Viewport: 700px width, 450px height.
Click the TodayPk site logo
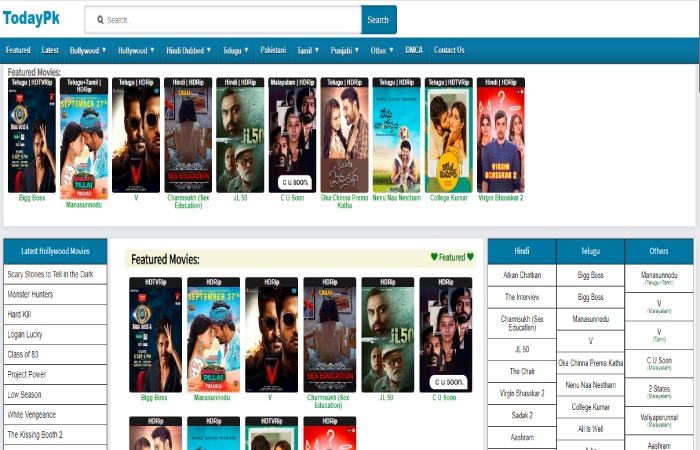point(31,18)
